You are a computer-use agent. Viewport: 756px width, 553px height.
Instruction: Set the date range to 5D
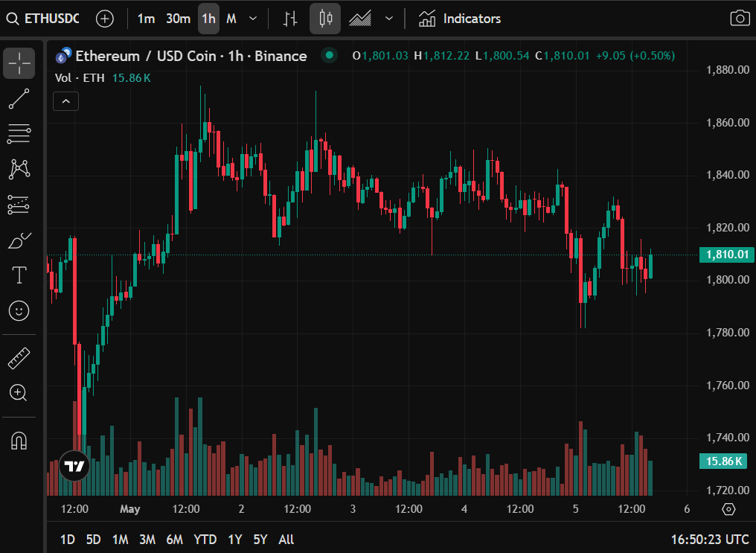[93, 539]
